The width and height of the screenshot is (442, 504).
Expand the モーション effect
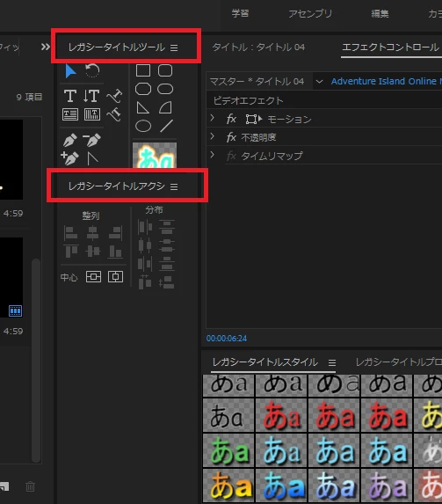coord(213,118)
